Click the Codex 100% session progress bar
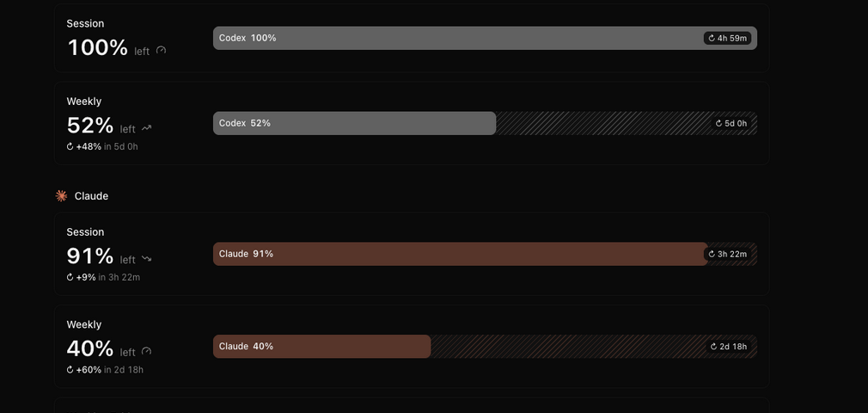Viewport: 868px width, 413px height. coord(485,38)
